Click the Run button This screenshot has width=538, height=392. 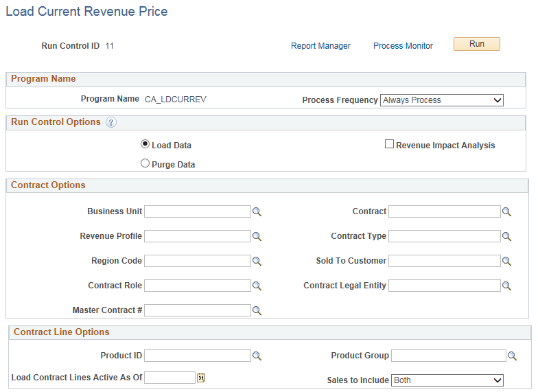pyautogui.click(x=476, y=44)
